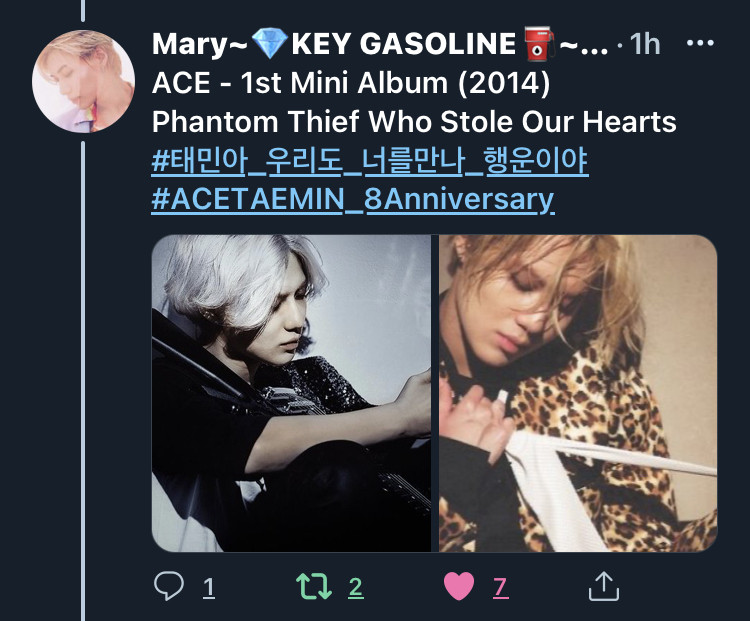Open the tweet via 1h timestamp
Viewport: 750px width, 621px height.
tap(645, 44)
